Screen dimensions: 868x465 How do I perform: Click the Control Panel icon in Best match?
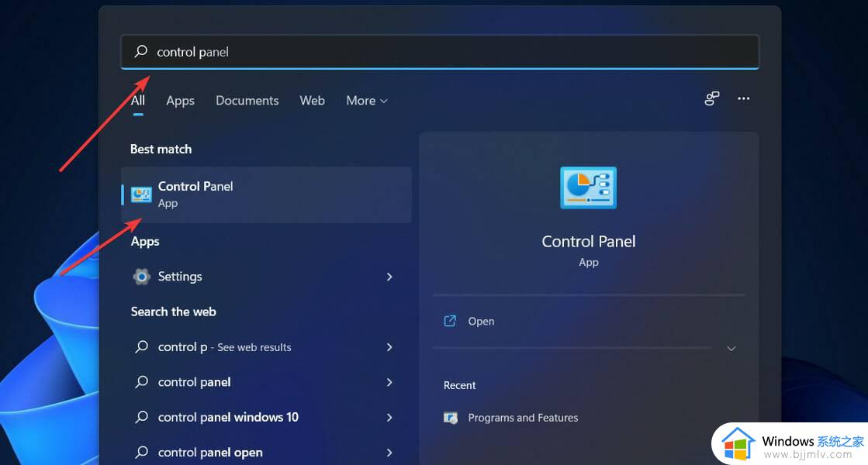[x=141, y=195]
